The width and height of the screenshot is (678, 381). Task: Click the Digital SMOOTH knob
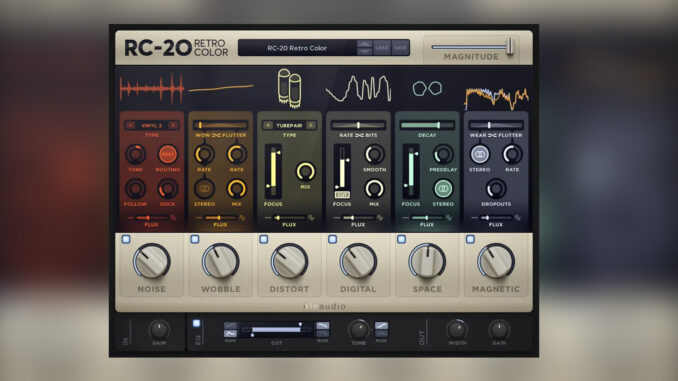(374, 154)
